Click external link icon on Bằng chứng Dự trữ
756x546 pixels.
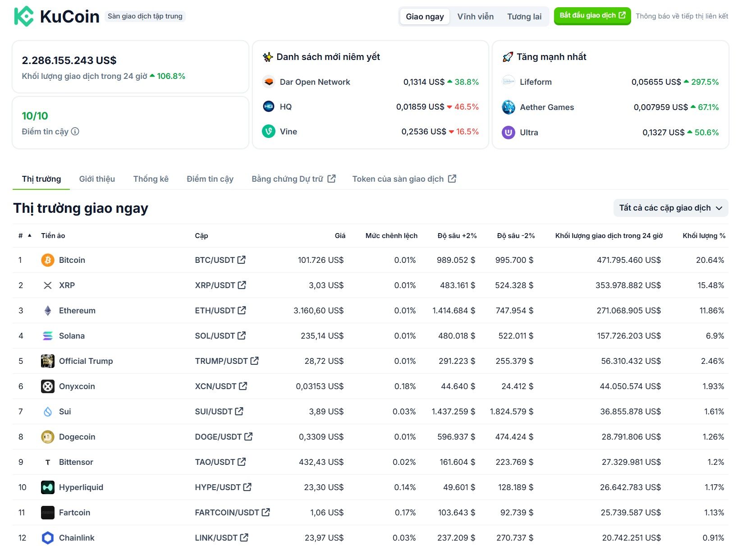pyautogui.click(x=331, y=179)
